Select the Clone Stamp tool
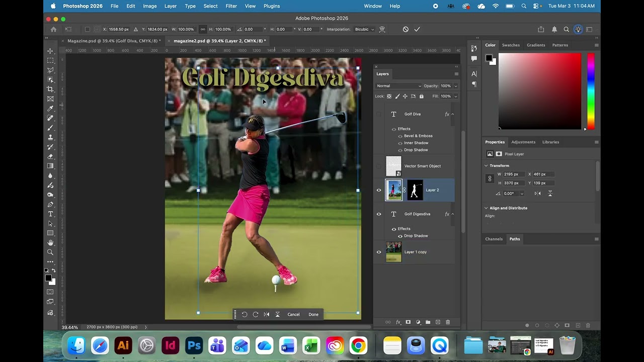Screen dimensions: 644x362 [50, 137]
